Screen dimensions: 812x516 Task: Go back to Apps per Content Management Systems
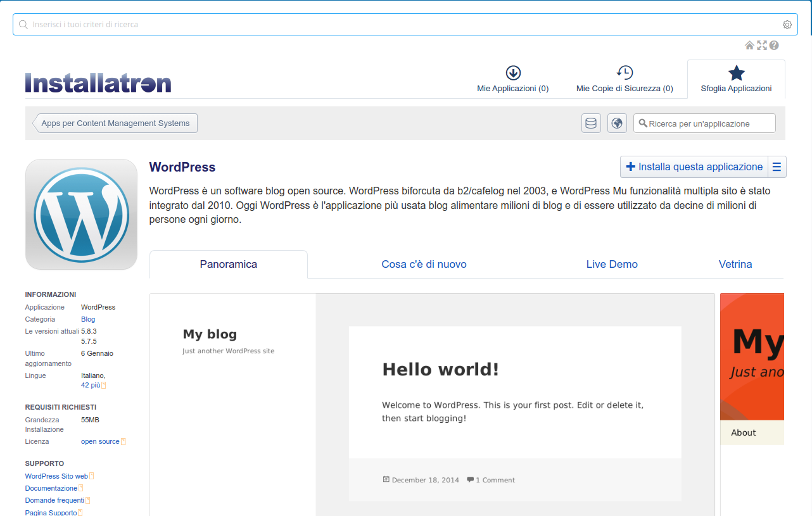pos(115,123)
